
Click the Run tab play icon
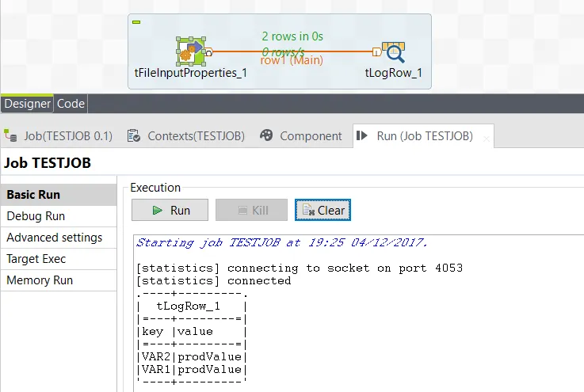(x=361, y=135)
